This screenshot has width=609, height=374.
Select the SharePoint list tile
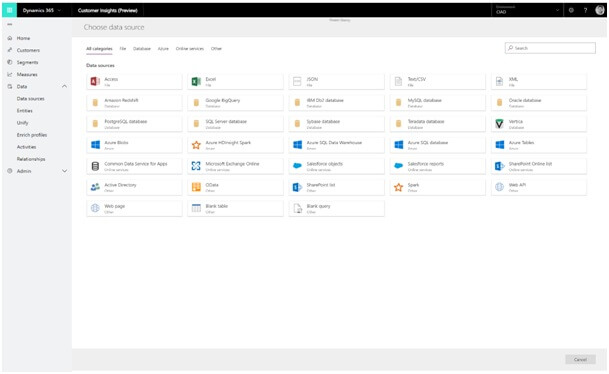336,187
